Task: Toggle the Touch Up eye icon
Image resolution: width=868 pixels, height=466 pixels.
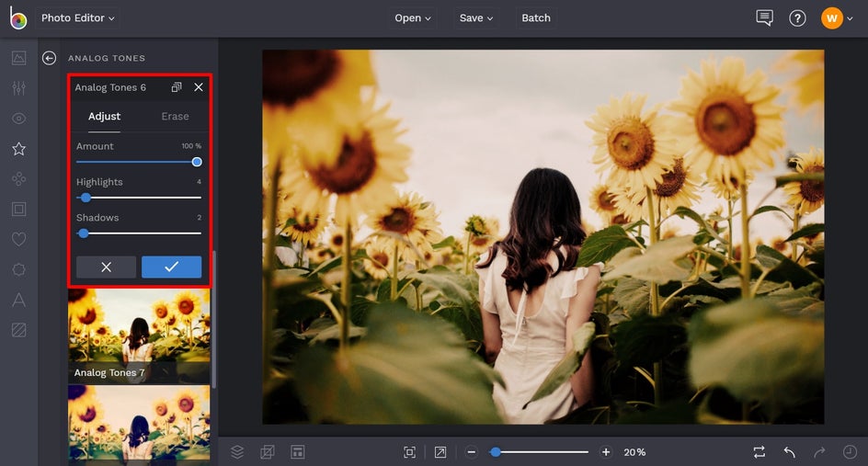Action: tap(18, 119)
